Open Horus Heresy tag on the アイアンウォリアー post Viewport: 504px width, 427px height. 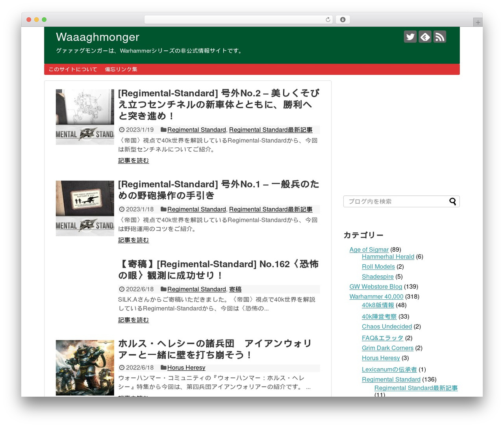(x=186, y=368)
